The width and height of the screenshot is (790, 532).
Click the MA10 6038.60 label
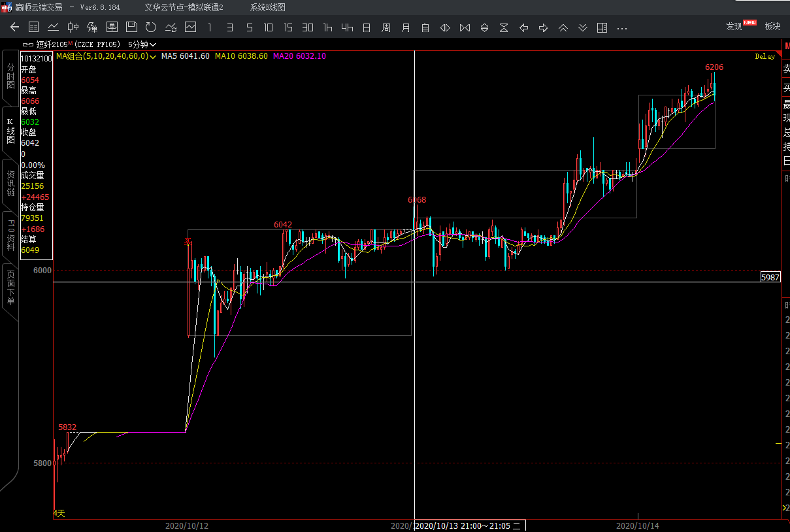point(241,56)
